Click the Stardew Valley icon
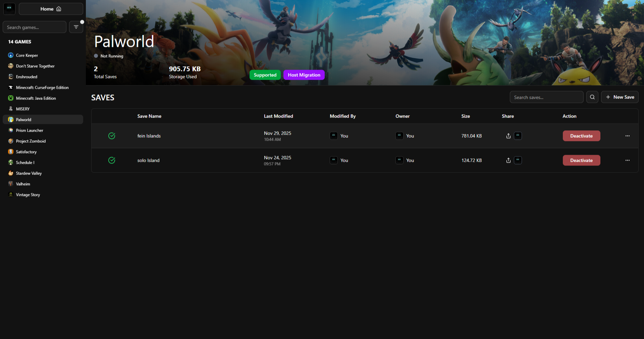The image size is (644, 339). [x=11, y=173]
